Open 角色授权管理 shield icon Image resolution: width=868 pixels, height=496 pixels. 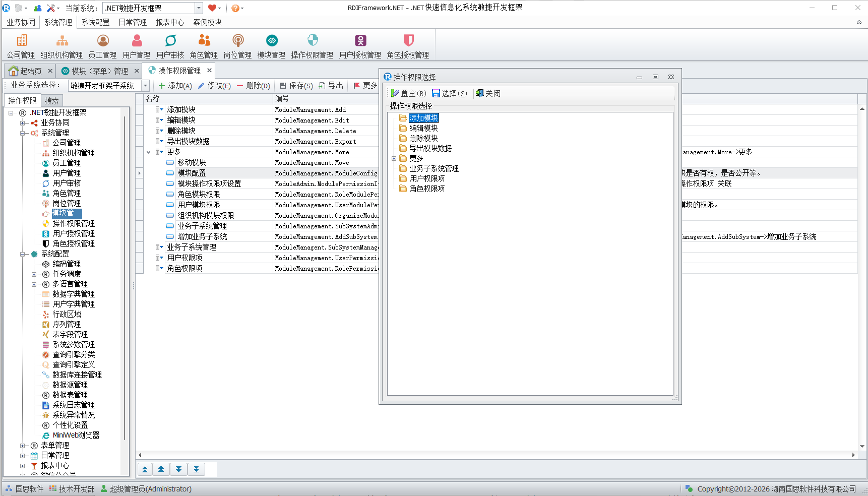point(408,41)
